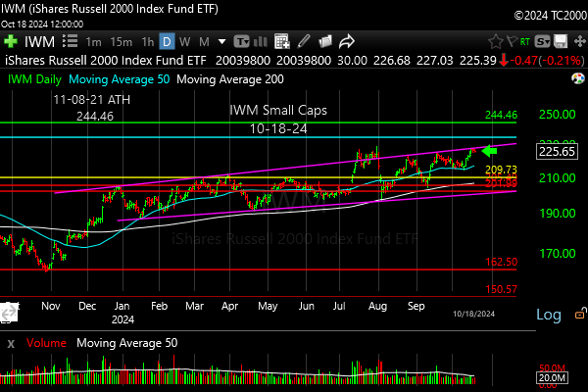Click the -0.47 net change value
588x392 pixels.
tap(524, 61)
